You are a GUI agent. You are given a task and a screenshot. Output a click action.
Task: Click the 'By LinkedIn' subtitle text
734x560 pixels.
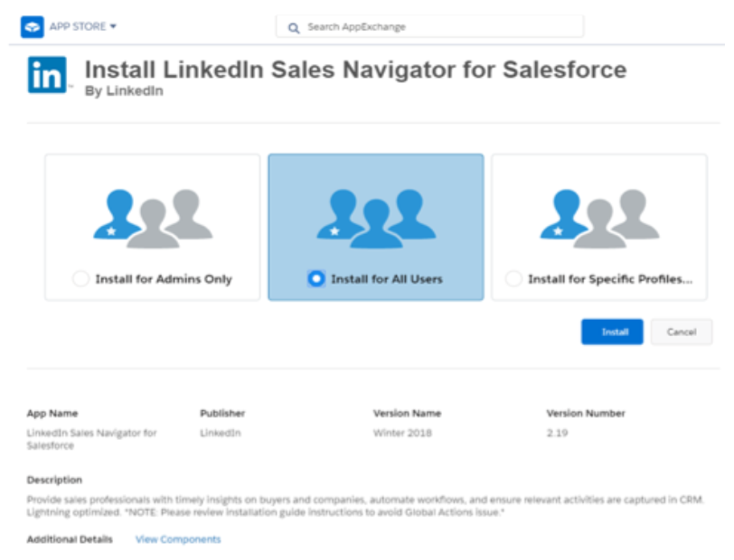click(x=124, y=90)
